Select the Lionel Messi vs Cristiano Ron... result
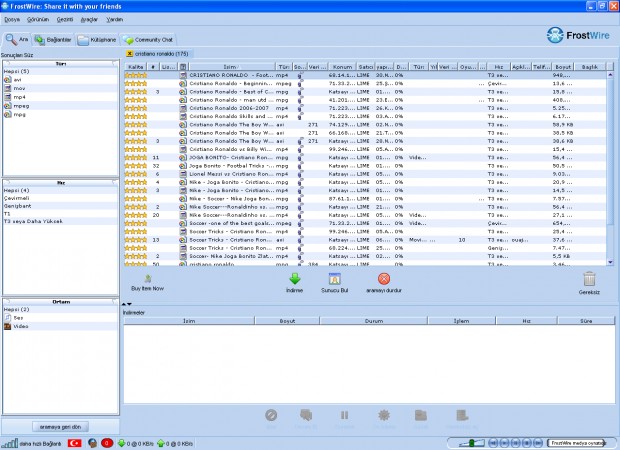This screenshot has width=620, height=450. click(365, 174)
